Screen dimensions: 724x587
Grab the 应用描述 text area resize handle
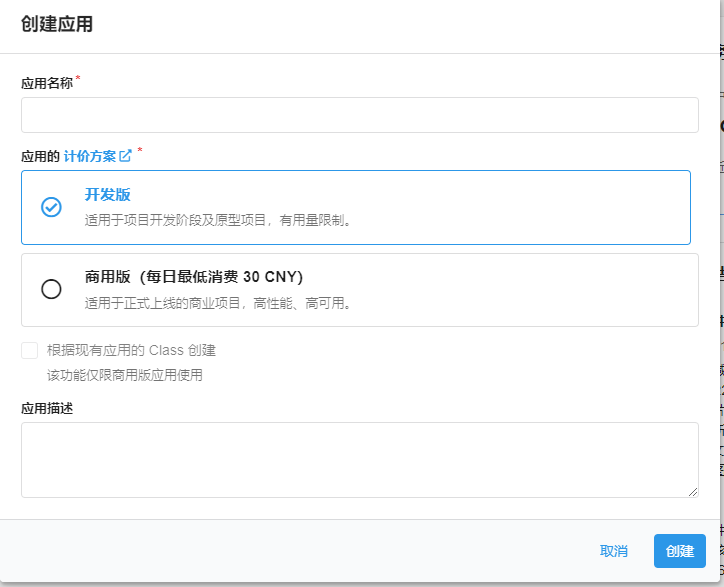[x=693, y=492]
